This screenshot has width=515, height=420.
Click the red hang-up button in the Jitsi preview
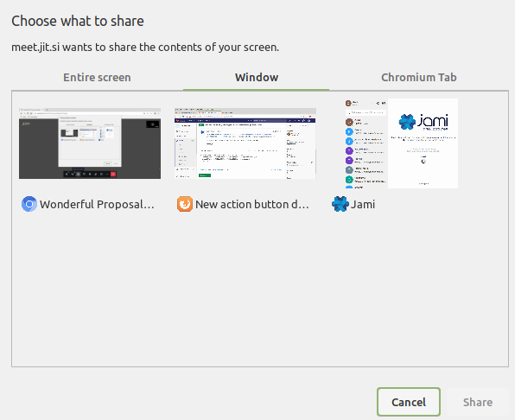click(113, 174)
